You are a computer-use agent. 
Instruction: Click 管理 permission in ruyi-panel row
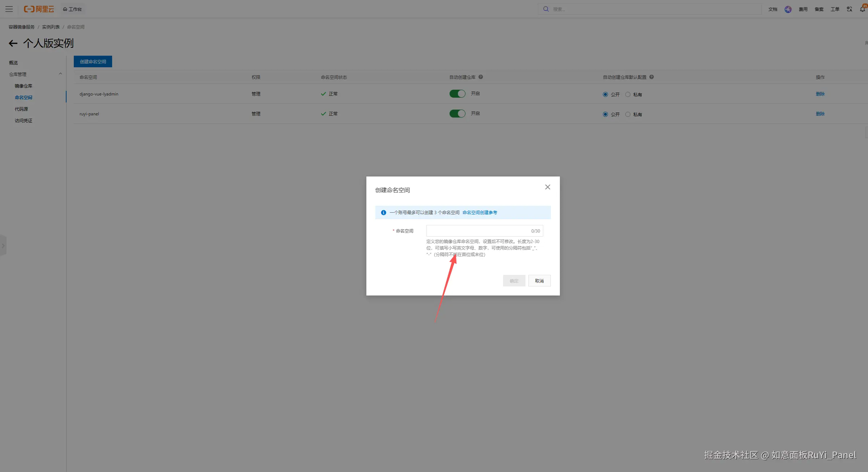tap(256, 114)
